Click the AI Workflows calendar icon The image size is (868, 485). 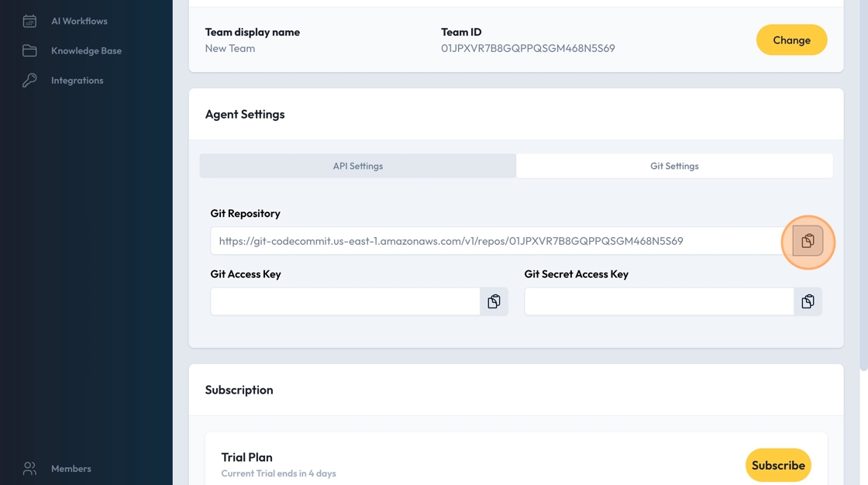(29, 21)
